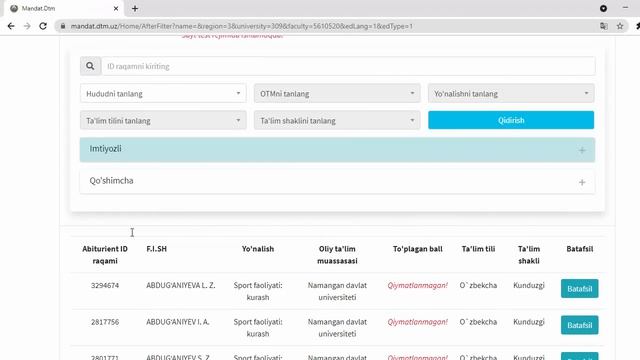Open Yo'nalishni tanlang dropdown
The height and width of the screenshot is (360, 640).
pyautogui.click(x=511, y=93)
